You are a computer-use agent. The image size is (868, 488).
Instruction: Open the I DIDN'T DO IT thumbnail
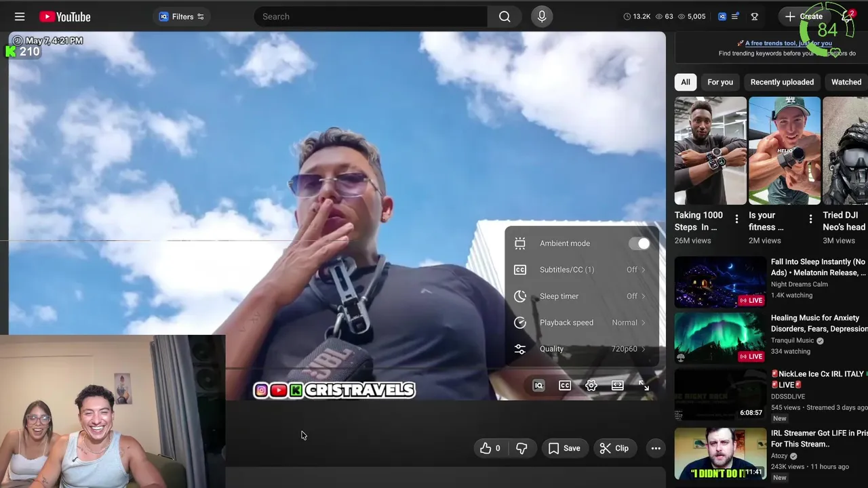720,452
